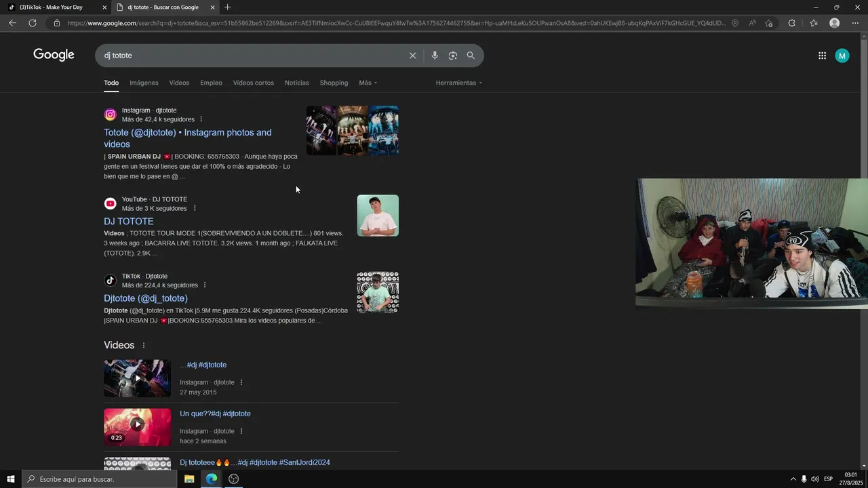Switch to the Videos cortos tab
Viewport: 868px width, 488px height.
point(254,83)
